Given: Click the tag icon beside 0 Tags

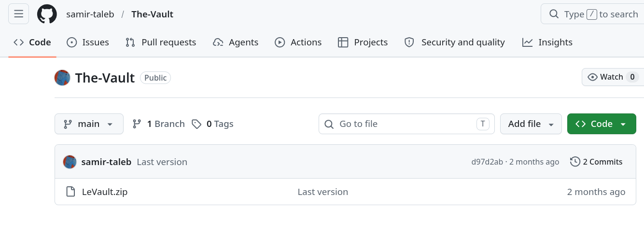Looking at the screenshot, I should coord(196,124).
